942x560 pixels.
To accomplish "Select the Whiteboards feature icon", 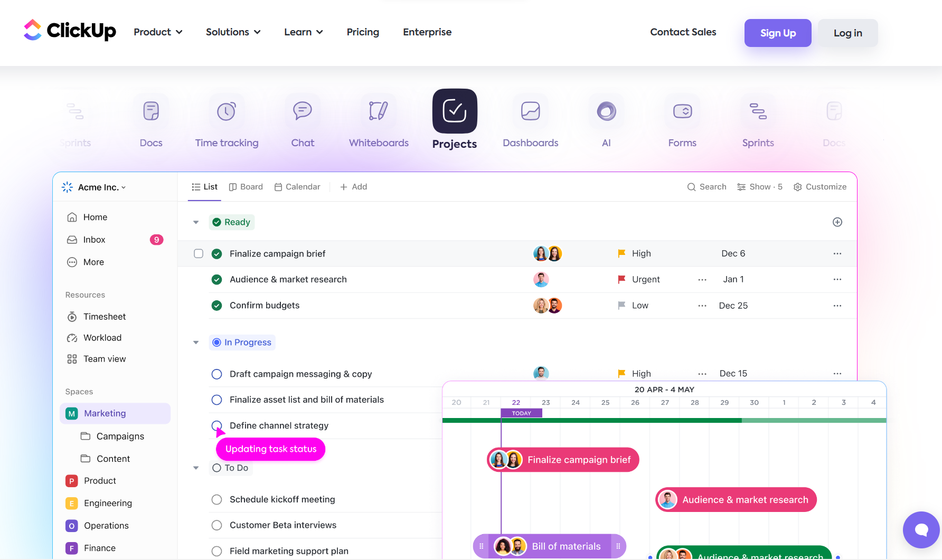I will 379,111.
